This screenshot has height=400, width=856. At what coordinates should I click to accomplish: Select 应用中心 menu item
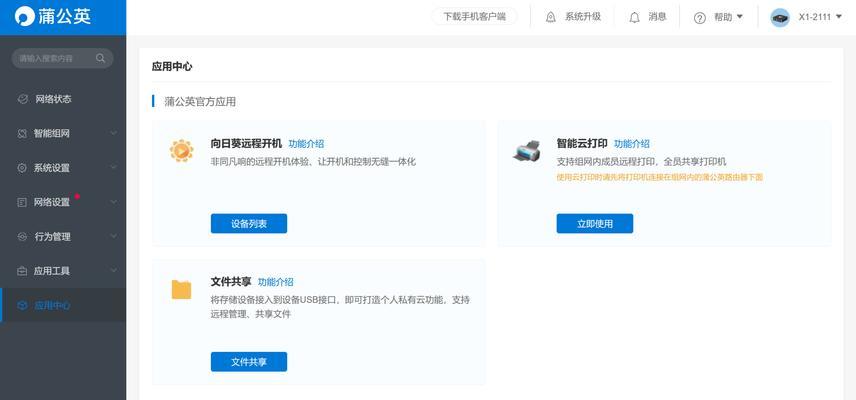coord(63,306)
